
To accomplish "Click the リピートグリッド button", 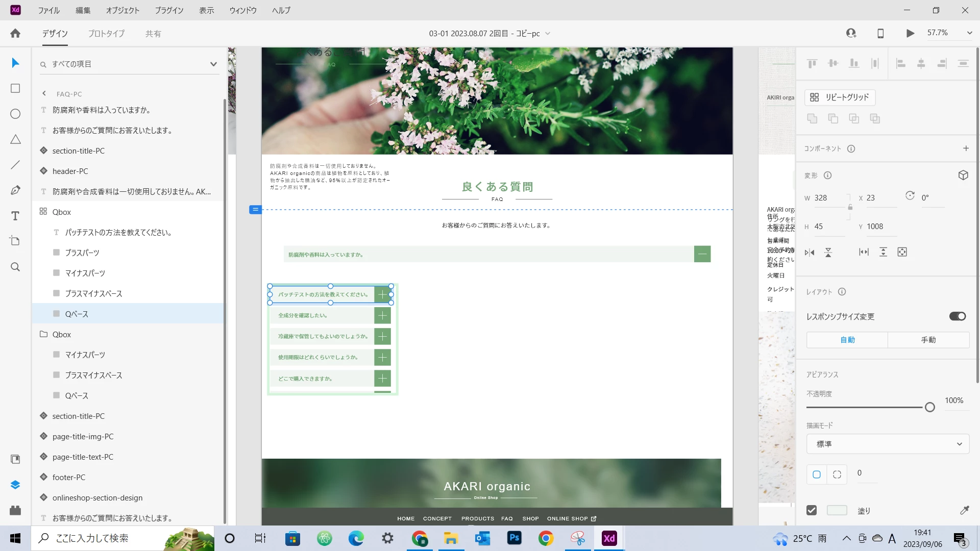I will 840,97.
